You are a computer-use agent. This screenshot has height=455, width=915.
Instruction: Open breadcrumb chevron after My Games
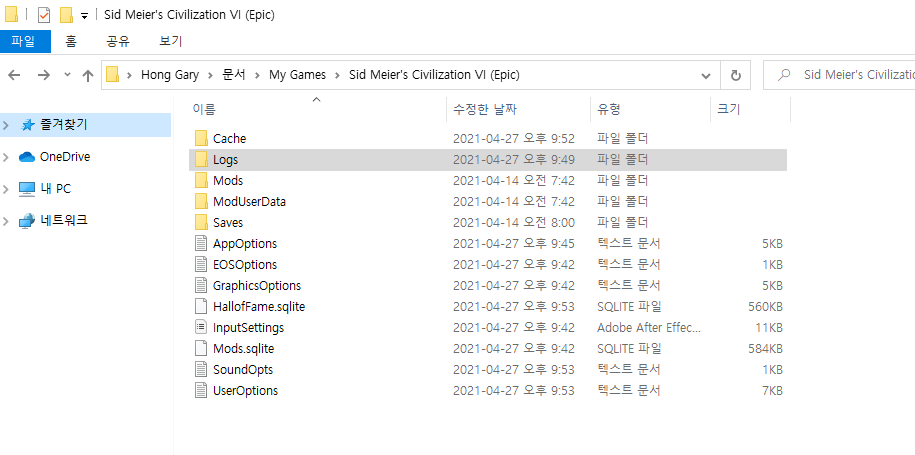tap(337, 75)
